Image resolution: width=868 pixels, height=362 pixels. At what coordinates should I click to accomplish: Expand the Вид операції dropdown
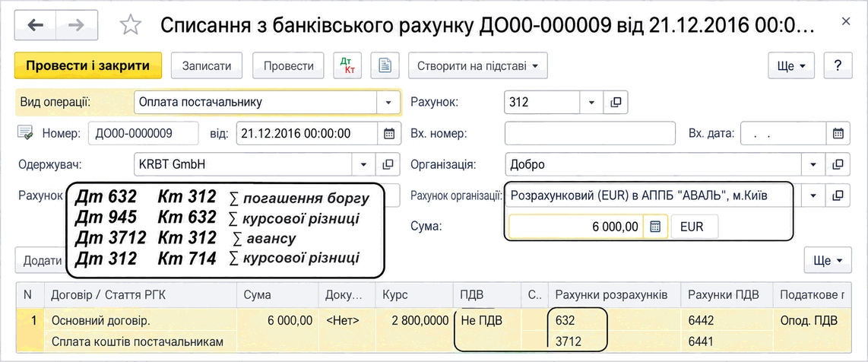(x=388, y=103)
